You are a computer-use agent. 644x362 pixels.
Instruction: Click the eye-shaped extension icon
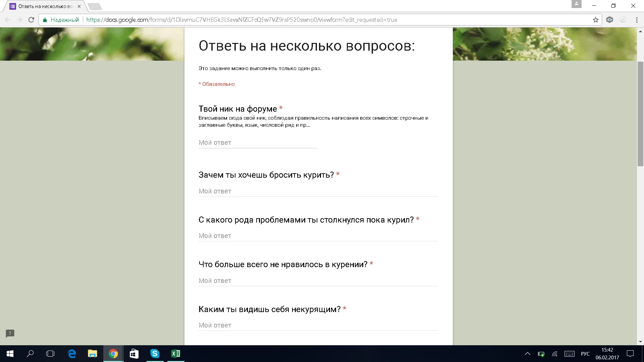(x=609, y=20)
